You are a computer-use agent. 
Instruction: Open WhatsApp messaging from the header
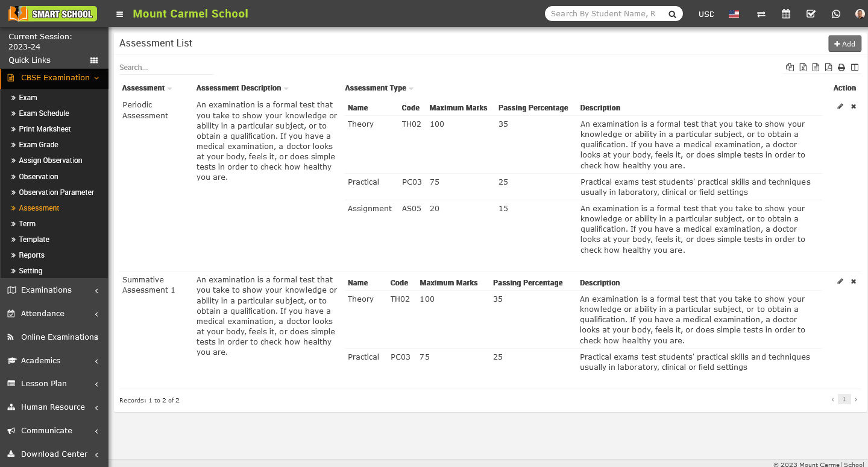[835, 13]
